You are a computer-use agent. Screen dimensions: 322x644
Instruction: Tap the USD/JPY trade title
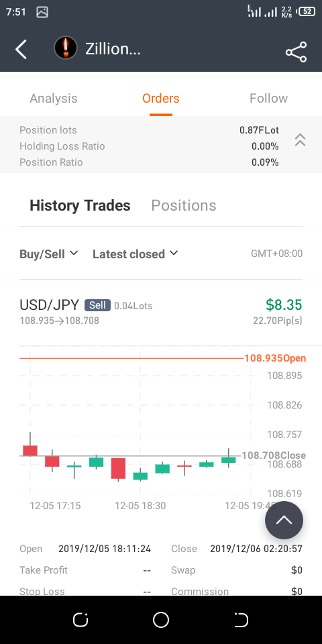point(49,305)
